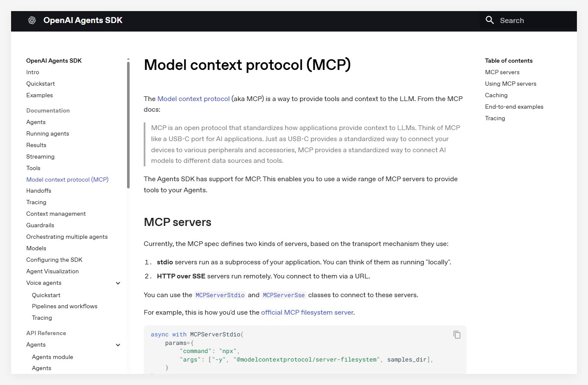Open the Guardrails documentation page
The image size is (588, 385).
[40, 226]
